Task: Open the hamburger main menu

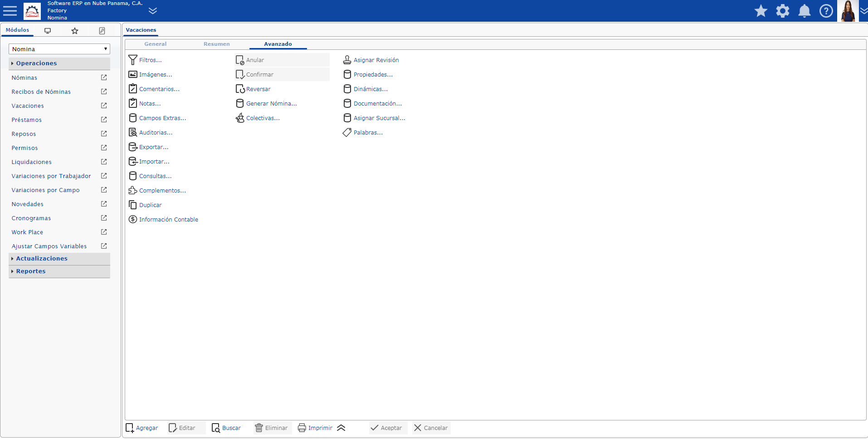Action: pos(10,11)
